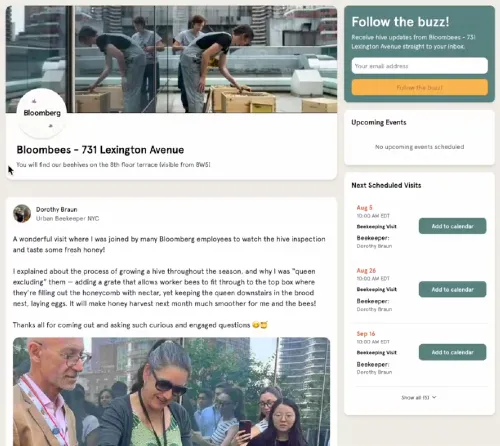Click the Bloomberg logo avatar
The height and width of the screenshot is (446, 500).
pyautogui.click(x=42, y=113)
